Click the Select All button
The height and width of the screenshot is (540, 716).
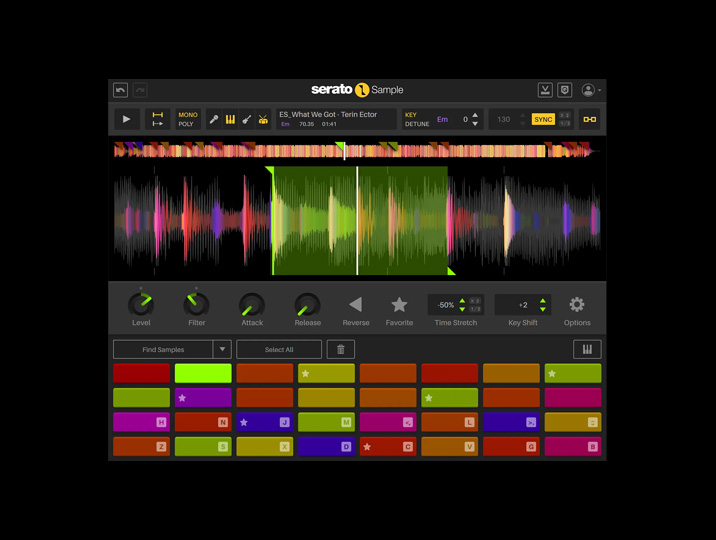pyautogui.click(x=279, y=350)
